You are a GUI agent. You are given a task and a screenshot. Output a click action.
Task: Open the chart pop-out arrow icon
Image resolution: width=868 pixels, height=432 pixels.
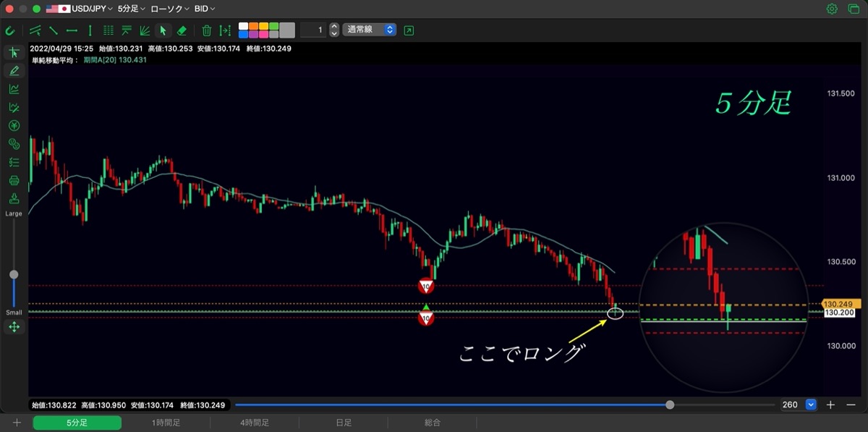(x=409, y=30)
